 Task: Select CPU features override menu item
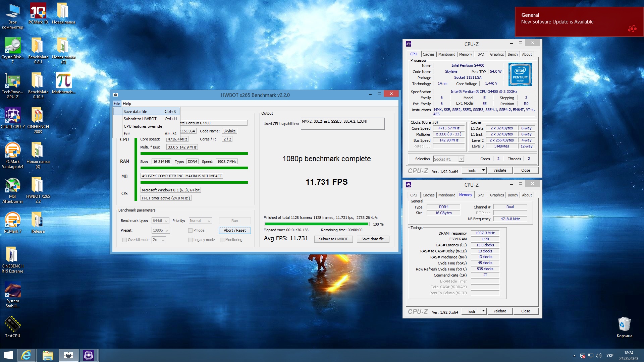[x=146, y=126]
